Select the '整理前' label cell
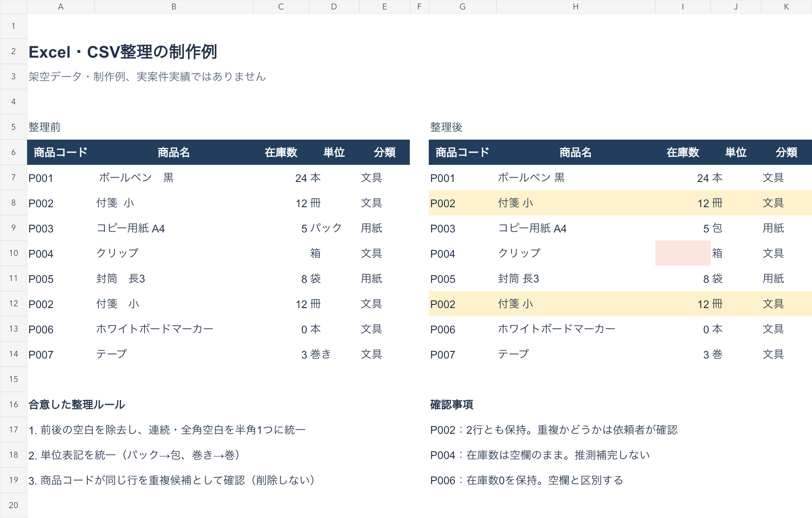Screen dimensions: 812x518 45,127
